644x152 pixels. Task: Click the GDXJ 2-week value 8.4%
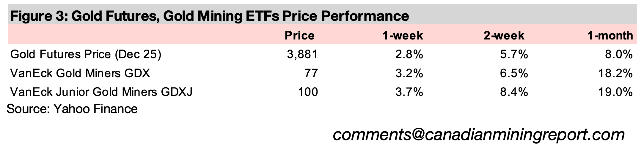[514, 92]
